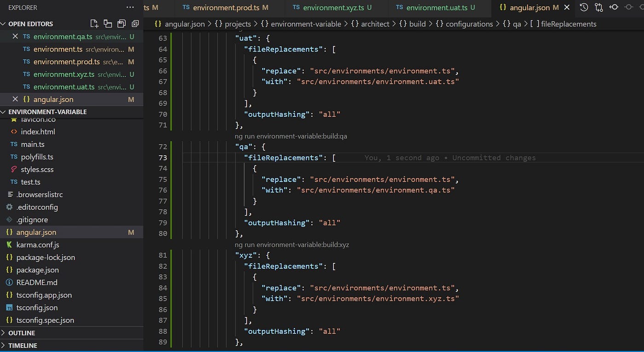This screenshot has height=352, width=644.
Task: Run the build:qa CodeLens command
Action: click(291, 136)
